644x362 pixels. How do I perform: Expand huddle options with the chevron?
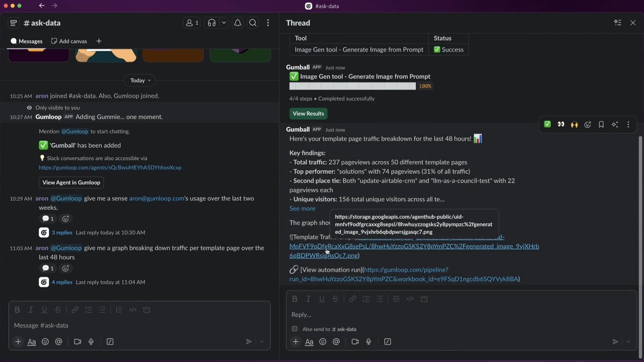tap(224, 22)
